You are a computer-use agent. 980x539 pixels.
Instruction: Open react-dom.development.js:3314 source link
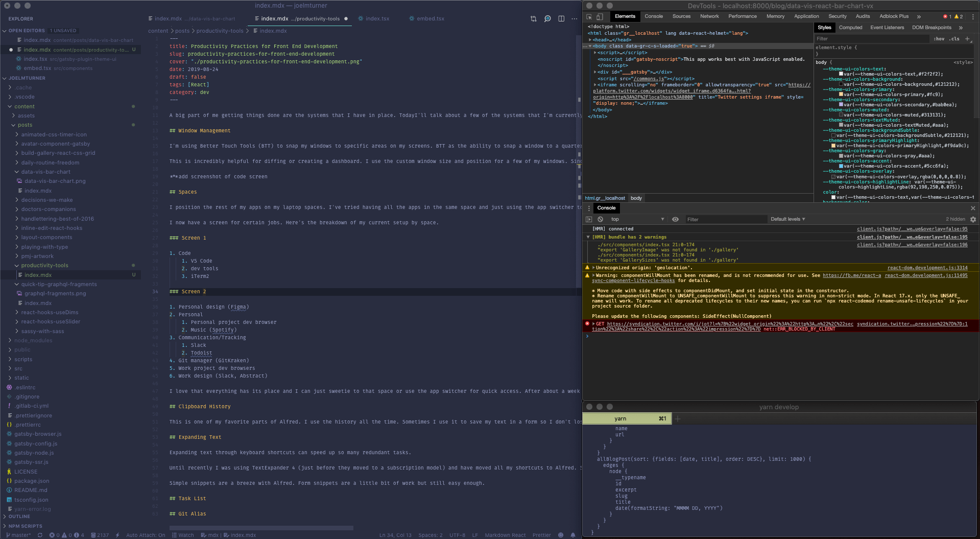927,268
